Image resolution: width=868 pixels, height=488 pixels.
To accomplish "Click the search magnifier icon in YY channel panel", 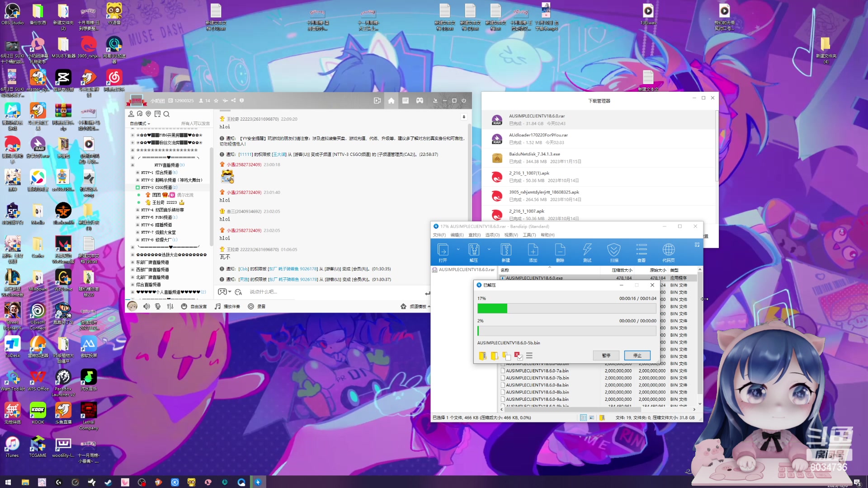I will pos(166,114).
